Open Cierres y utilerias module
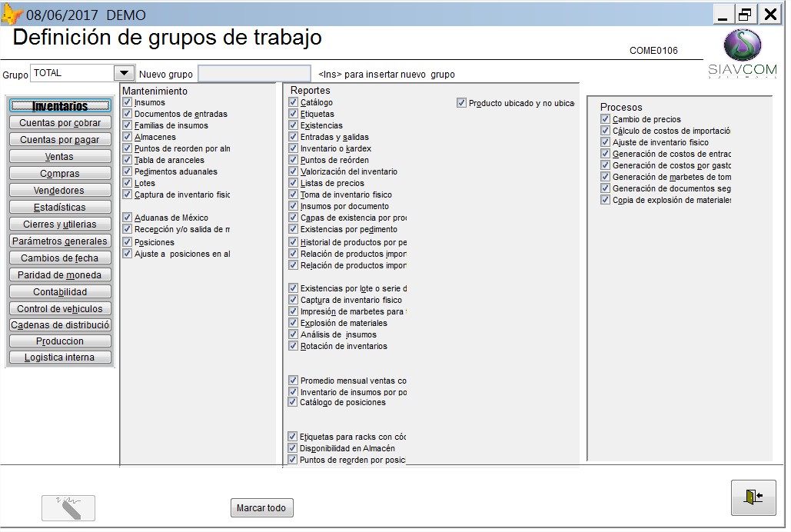Screen dimensions: 791x532 pos(60,224)
